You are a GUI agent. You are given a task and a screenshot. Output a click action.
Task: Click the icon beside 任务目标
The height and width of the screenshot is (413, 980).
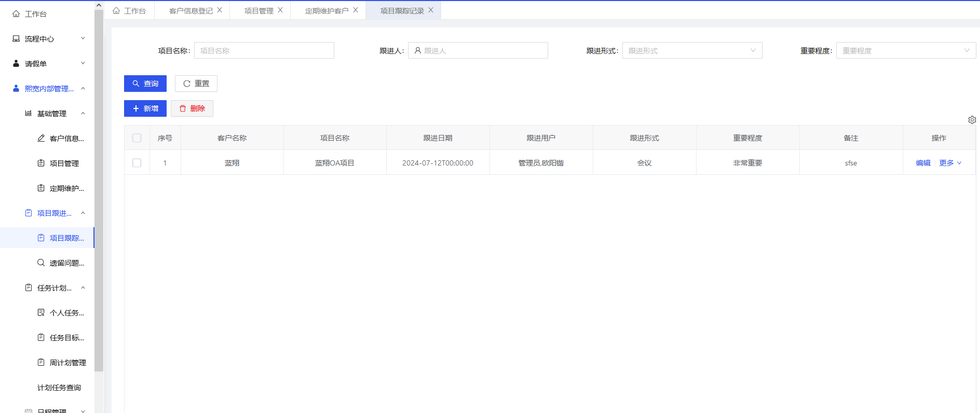click(x=41, y=338)
